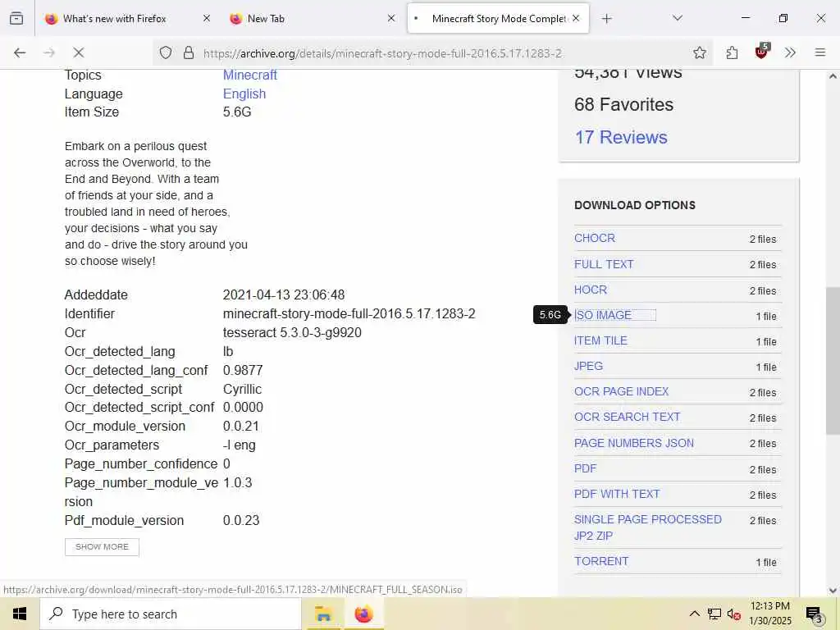Open the uBlock Origin extension icon
This screenshot has height=630, width=840.
761,52
